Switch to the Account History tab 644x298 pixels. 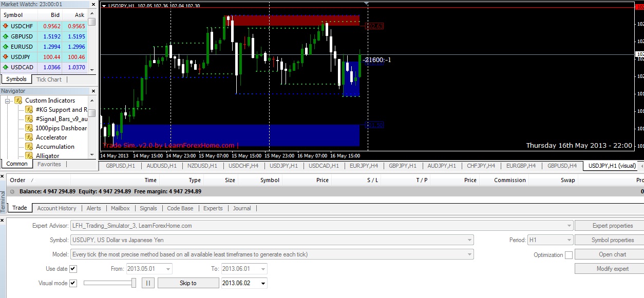[x=56, y=208]
